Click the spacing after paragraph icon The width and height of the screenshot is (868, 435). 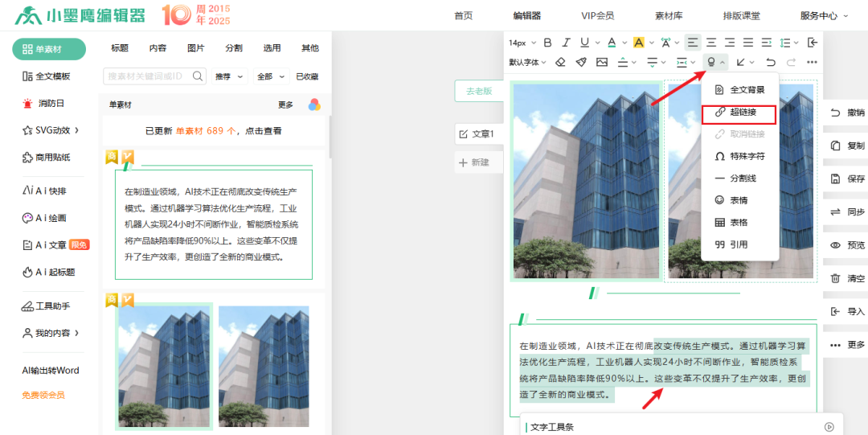[652, 62]
